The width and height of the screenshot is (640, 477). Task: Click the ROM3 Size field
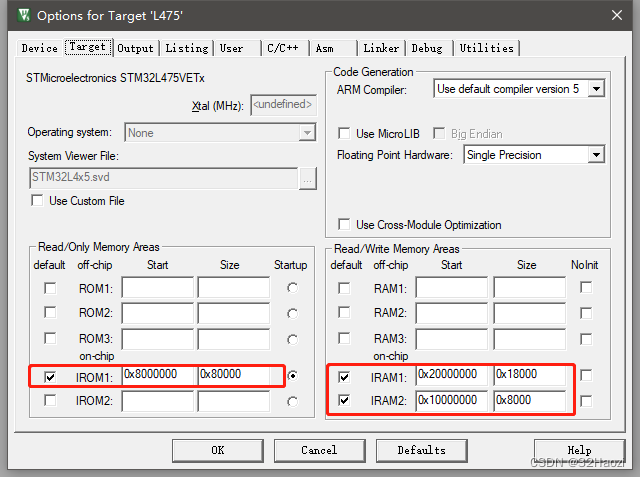coord(234,339)
